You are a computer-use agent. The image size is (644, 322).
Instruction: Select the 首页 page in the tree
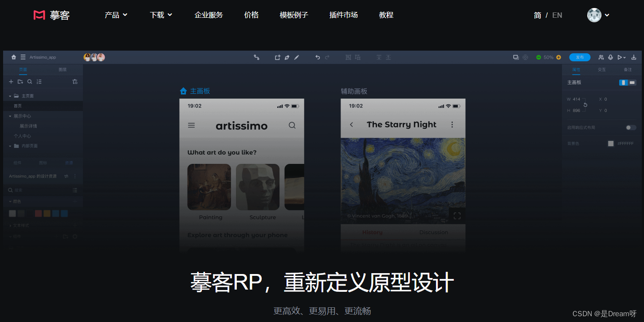[x=43, y=106]
